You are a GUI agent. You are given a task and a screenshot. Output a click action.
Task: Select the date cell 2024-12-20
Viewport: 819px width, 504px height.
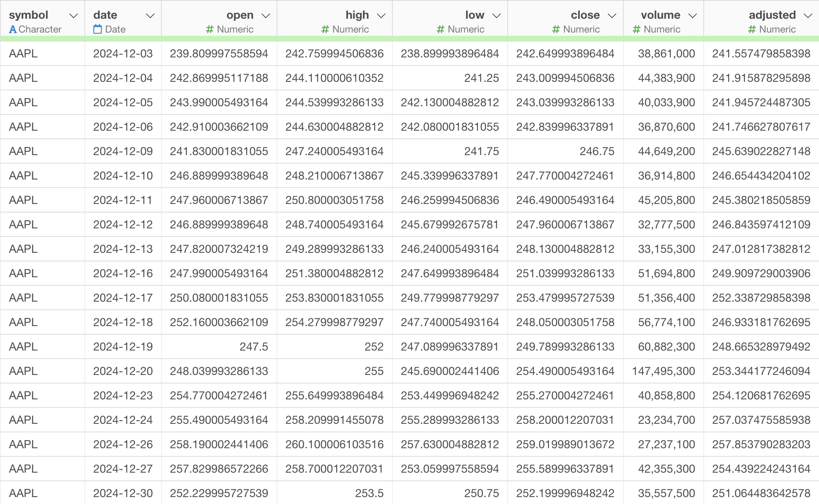click(123, 371)
